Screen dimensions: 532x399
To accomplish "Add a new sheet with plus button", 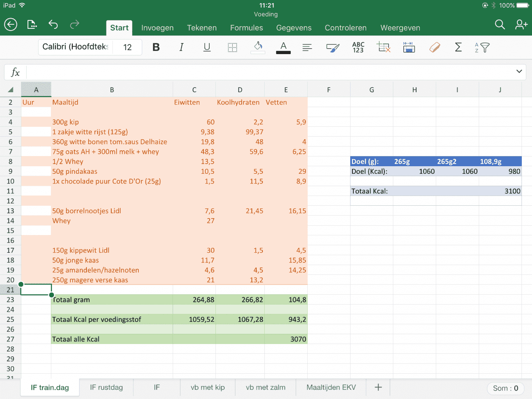I will coord(378,387).
